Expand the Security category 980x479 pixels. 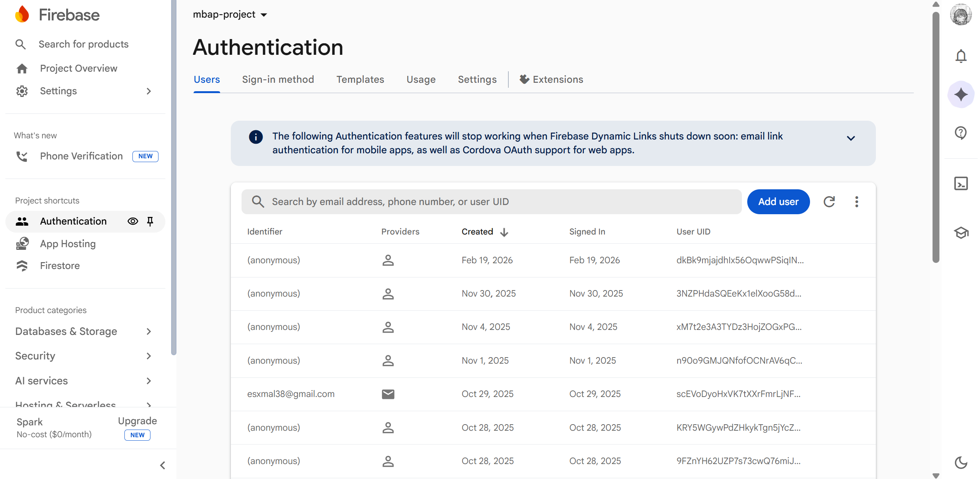[83, 356]
